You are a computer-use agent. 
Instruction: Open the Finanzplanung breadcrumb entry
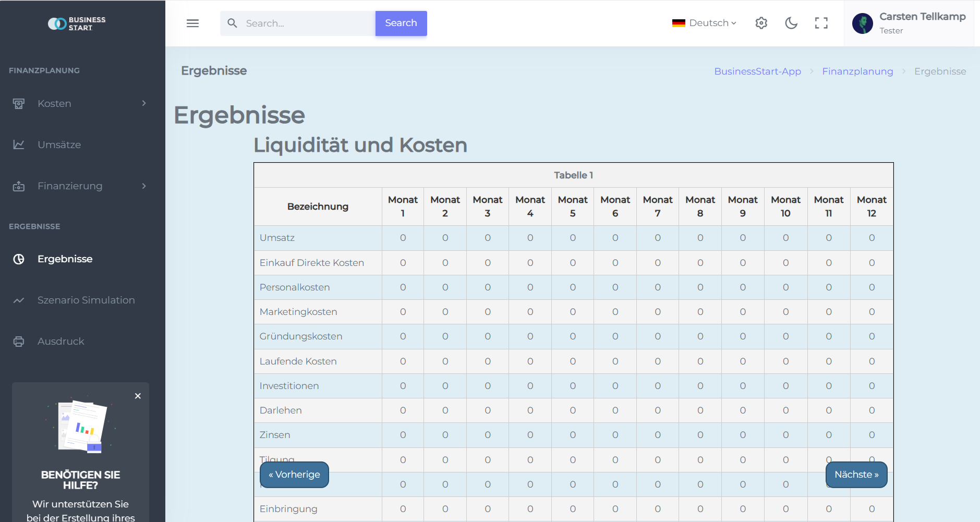[857, 71]
